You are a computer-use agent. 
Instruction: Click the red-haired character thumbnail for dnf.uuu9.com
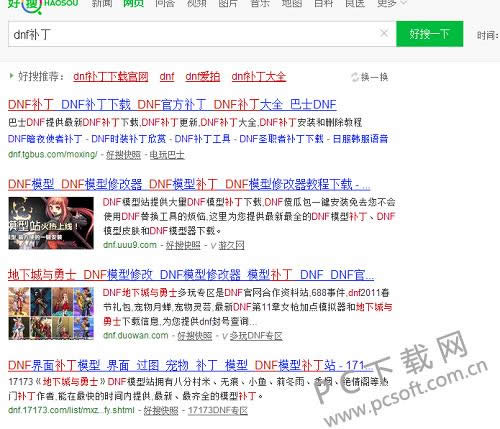coord(51,223)
